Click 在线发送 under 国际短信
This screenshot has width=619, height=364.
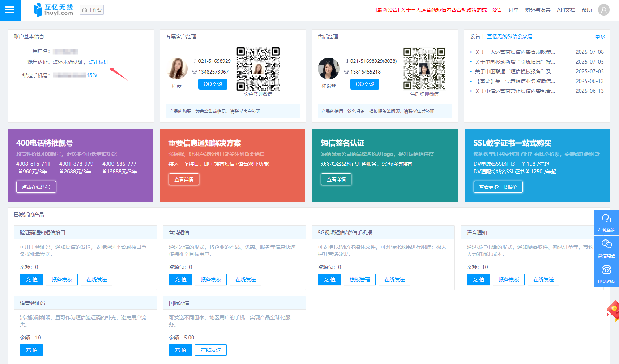(x=211, y=350)
